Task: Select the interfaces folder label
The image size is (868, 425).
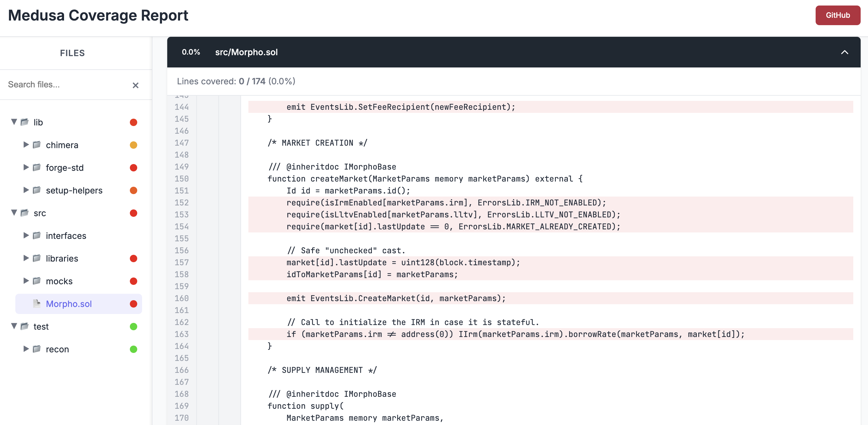Action: pyautogui.click(x=66, y=236)
